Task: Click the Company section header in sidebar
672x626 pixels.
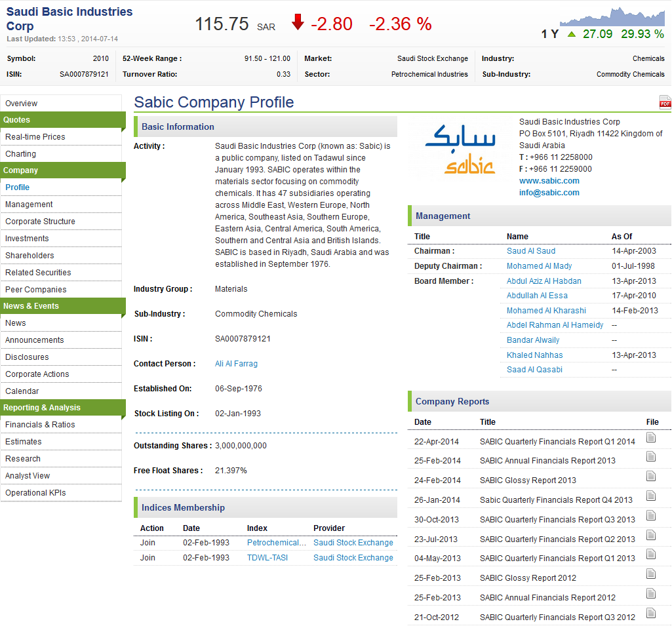Action: point(63,170)
